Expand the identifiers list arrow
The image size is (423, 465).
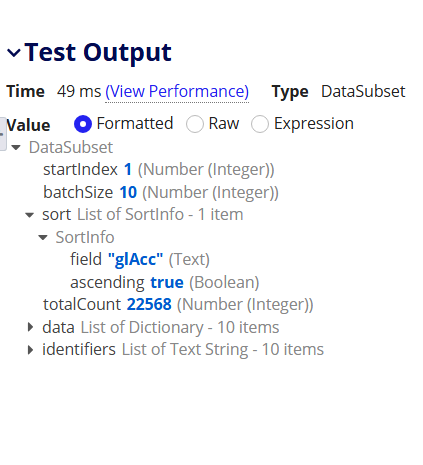(30, 350)
